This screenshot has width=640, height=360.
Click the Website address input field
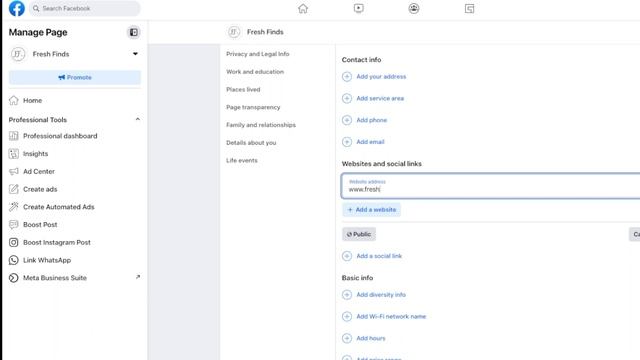[x=491, y=186]
